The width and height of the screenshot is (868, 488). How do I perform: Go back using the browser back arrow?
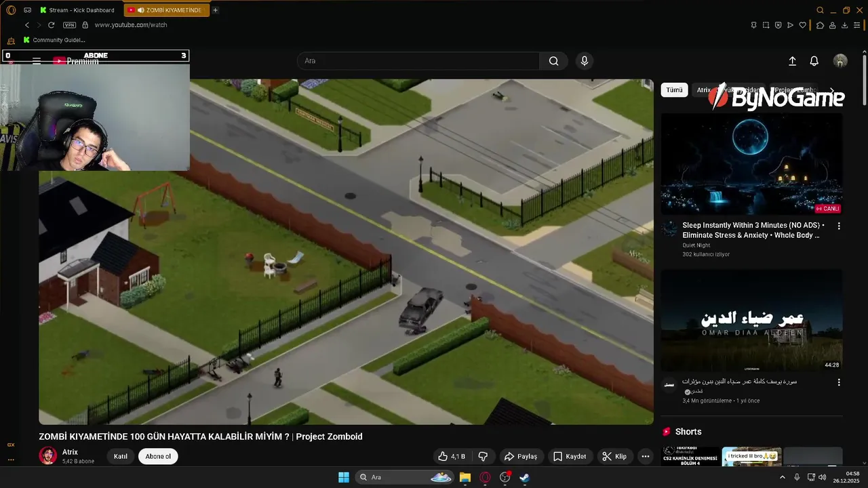point(27,25)
